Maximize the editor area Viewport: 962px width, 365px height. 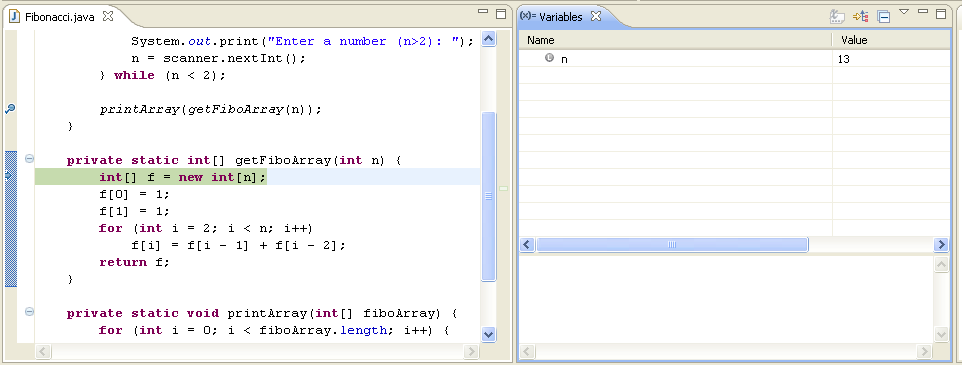point(501,13)
